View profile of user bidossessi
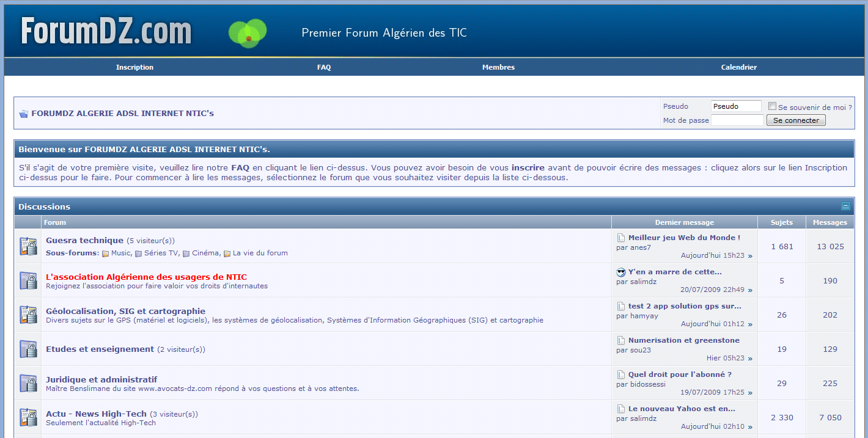The image size is (868, 438). [x=648, y=384]
